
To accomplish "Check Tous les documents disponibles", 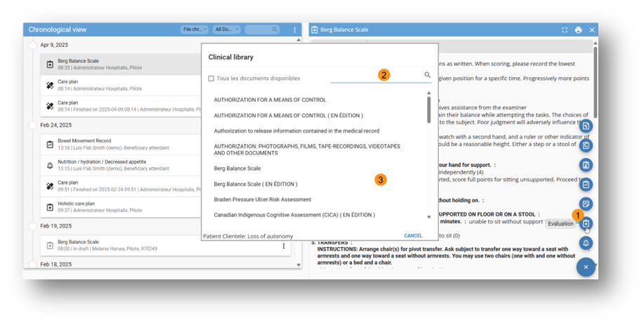I will point(211,79).
